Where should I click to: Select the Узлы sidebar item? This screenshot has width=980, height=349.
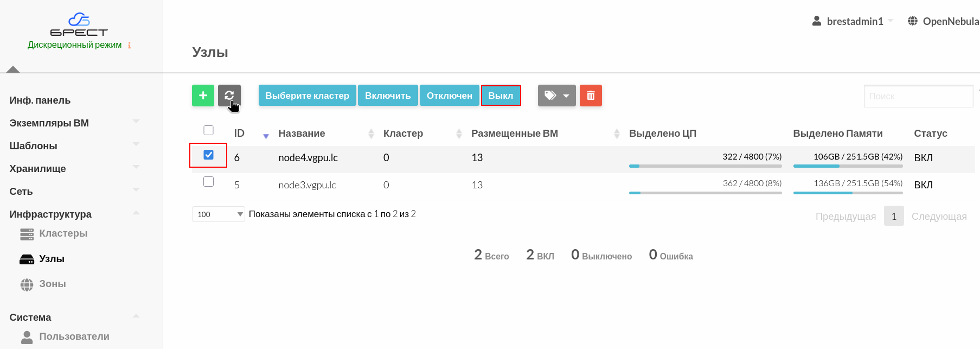(x=52, y=259)
